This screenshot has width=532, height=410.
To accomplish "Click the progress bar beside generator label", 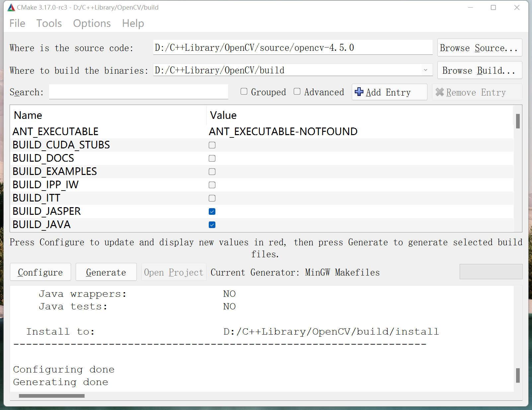I will 491,272.
